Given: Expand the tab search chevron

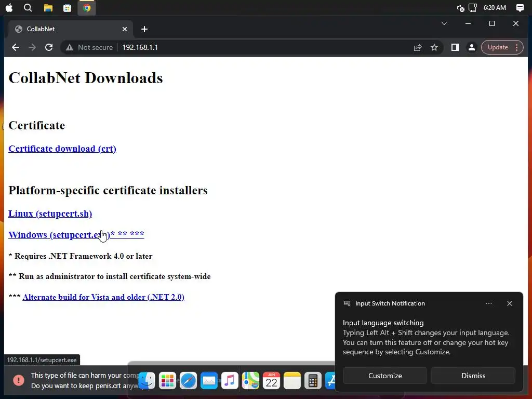Looking at the screenshot, I should coord(444,23).
